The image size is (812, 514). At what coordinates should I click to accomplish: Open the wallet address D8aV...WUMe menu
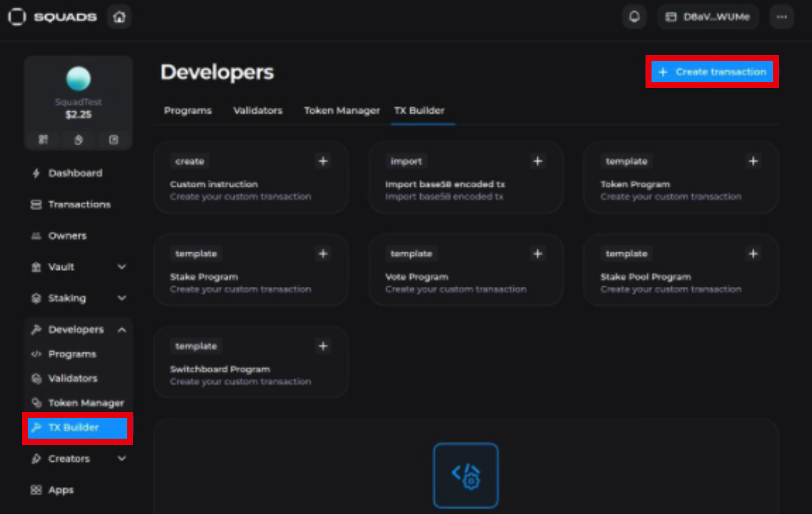pos(708,17)
